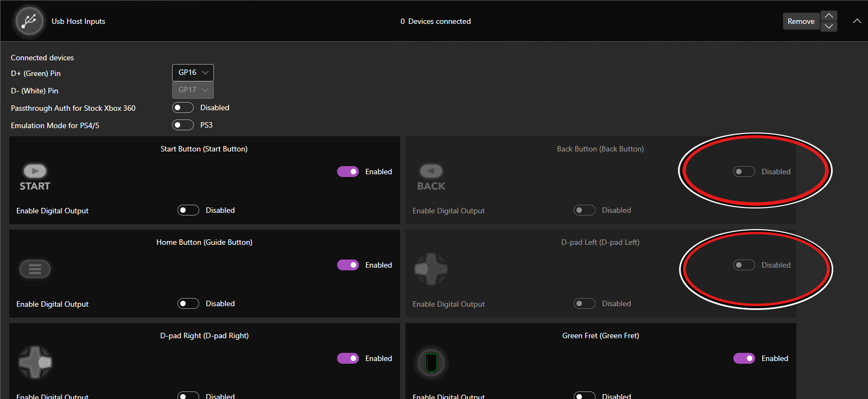Click the Start Button icon
This screenshot has width=868, height=399.
[35, 177]
